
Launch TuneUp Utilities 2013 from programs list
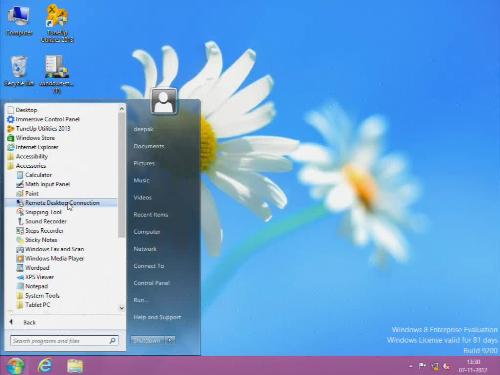[x=39, y=129]
